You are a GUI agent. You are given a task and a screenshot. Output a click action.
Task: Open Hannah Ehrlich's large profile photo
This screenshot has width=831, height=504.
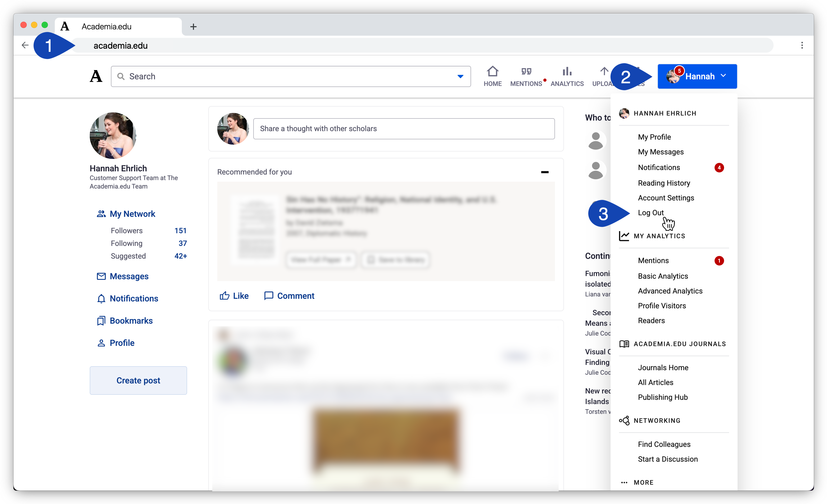[x=113, y=135]
